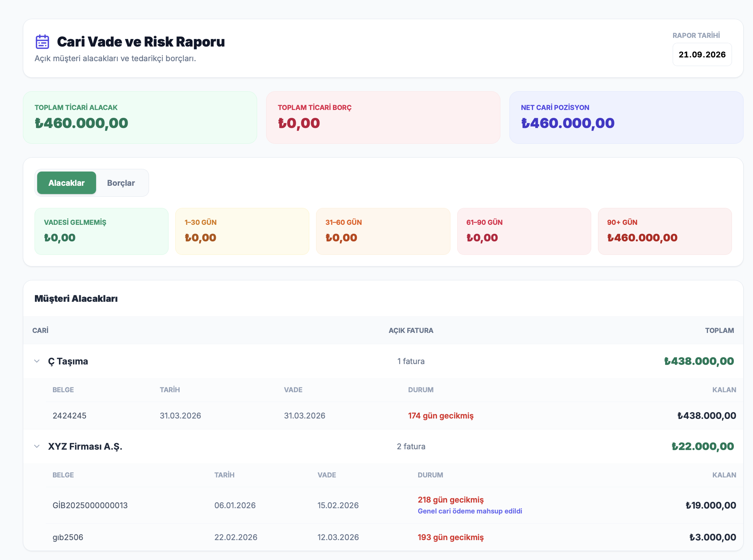This screenshot has width=753, height=560.
Task: Click the 1–30 Gün aging bucket
Action: point(242,231)
